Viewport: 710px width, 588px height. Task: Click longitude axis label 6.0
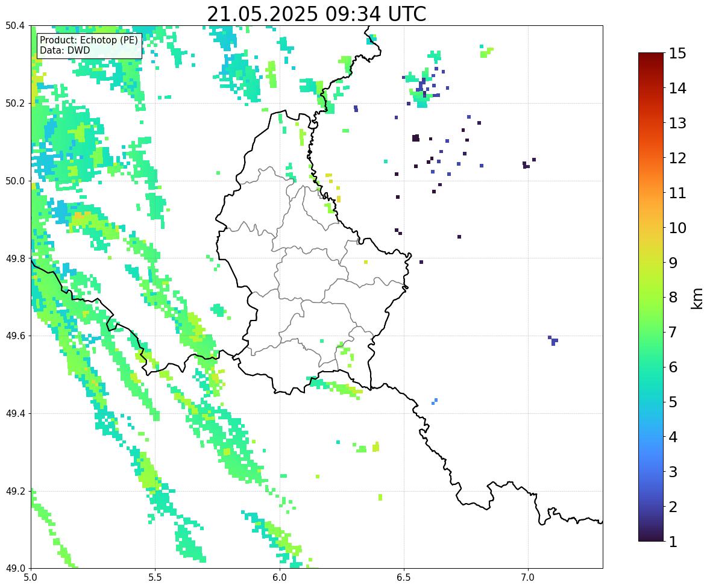[280, 578]
